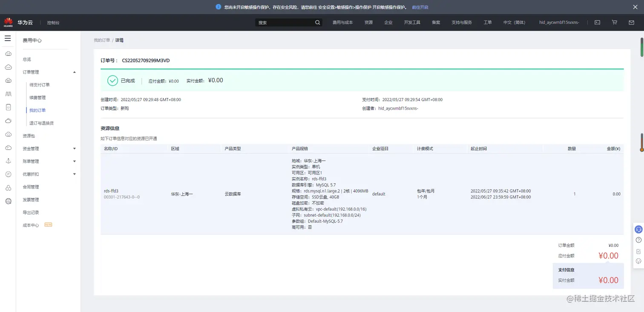Open the 工单 top menu
The height and width of the screenshot is (312, 644).
pos(488,23)
